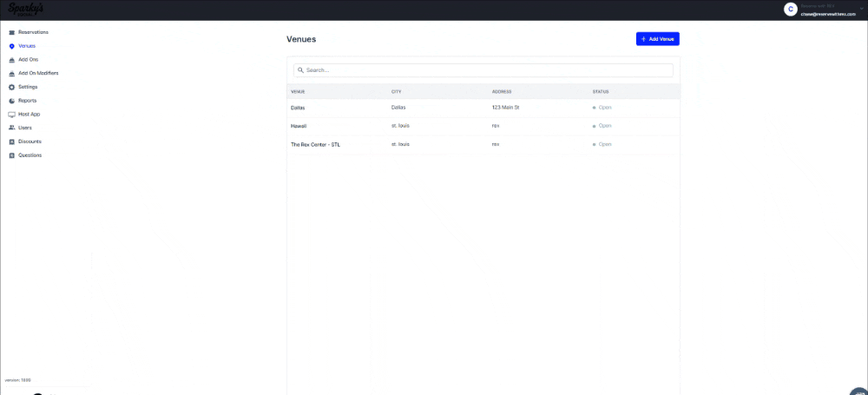Viewport: 868px width, 395px height.
Task: Click the Users people icon
Action: click(x=11, y=128)
